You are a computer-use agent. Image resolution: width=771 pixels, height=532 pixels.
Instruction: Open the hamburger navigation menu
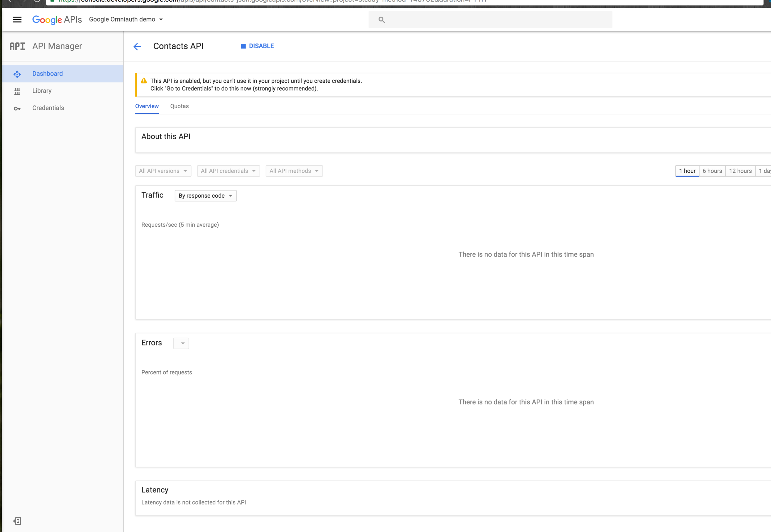(x=17, y=20)
